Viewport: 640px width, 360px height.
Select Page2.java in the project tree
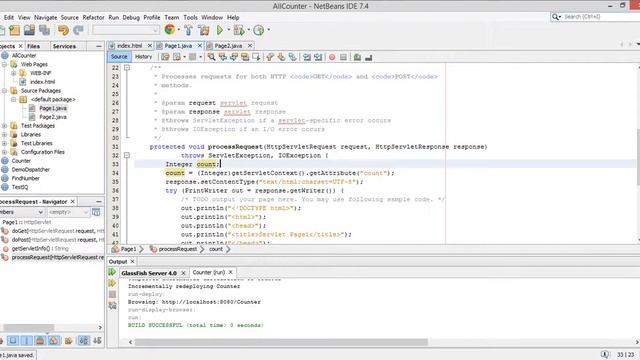click(53, 117)
